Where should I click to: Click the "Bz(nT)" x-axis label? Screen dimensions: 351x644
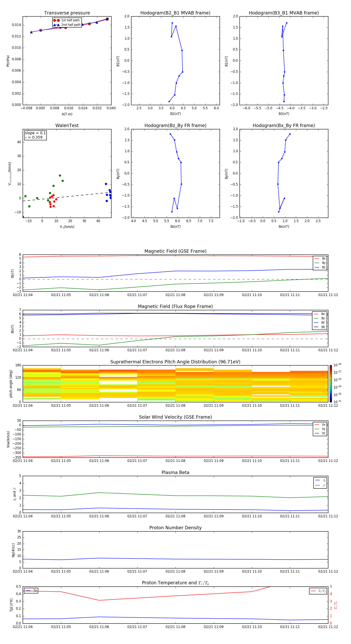(x=175, y=227)
